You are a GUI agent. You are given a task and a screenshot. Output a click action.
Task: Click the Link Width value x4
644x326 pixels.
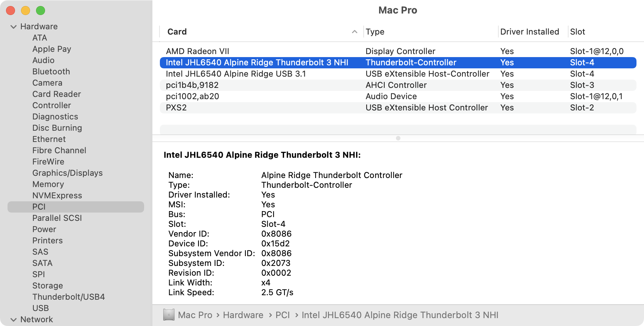(266, 283)
